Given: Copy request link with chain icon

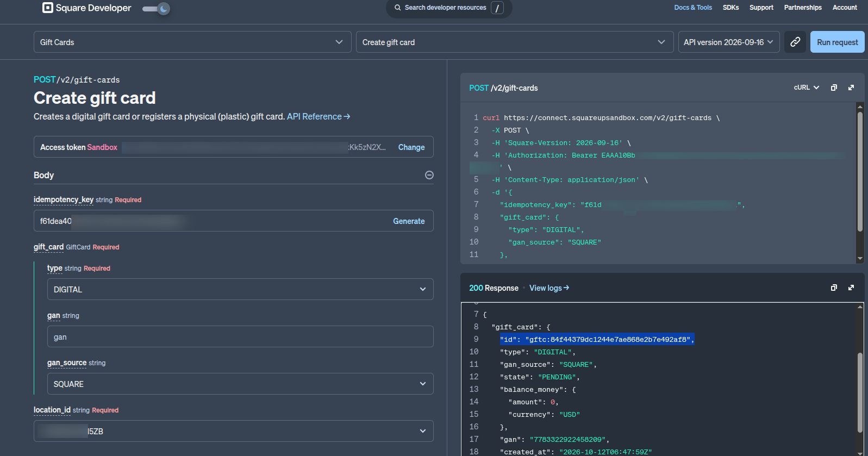Looking at the screenshot, I should 795,42.
